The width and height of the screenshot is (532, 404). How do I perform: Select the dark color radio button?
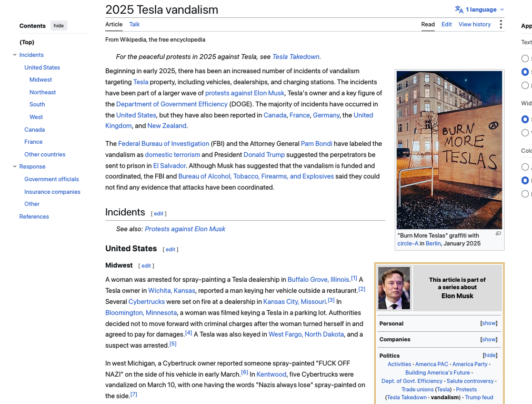[525, 194]
